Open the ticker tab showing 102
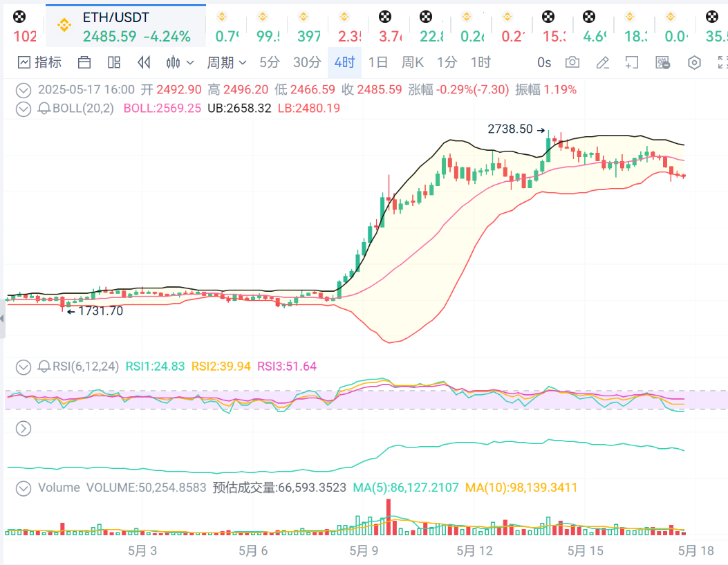Image resolution: width=728 pixels, height=565 pixels. tap(24, 26)
